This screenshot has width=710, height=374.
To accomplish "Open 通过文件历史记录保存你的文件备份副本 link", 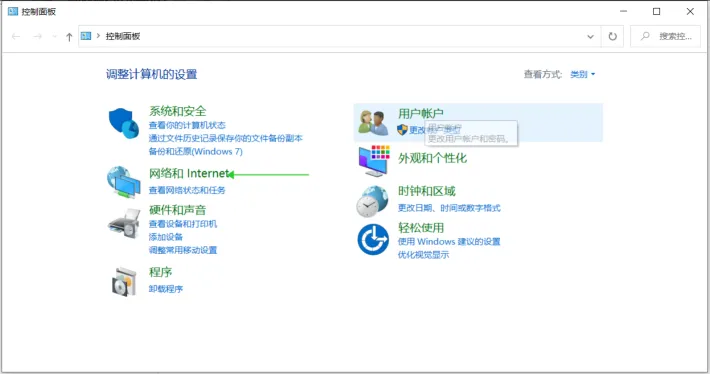I will 225,138.
